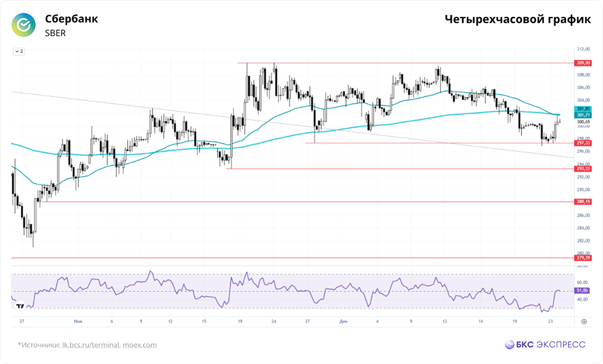Select the 301,83 moving average price label

pos(583,109)
